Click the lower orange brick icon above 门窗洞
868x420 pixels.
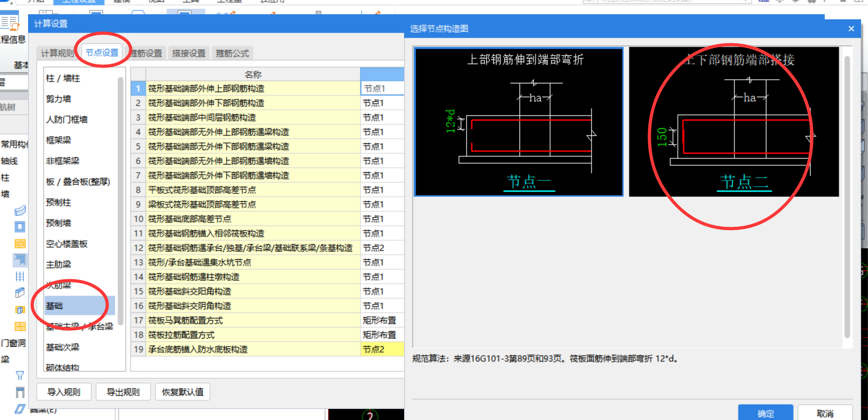[x=20, y=326]
